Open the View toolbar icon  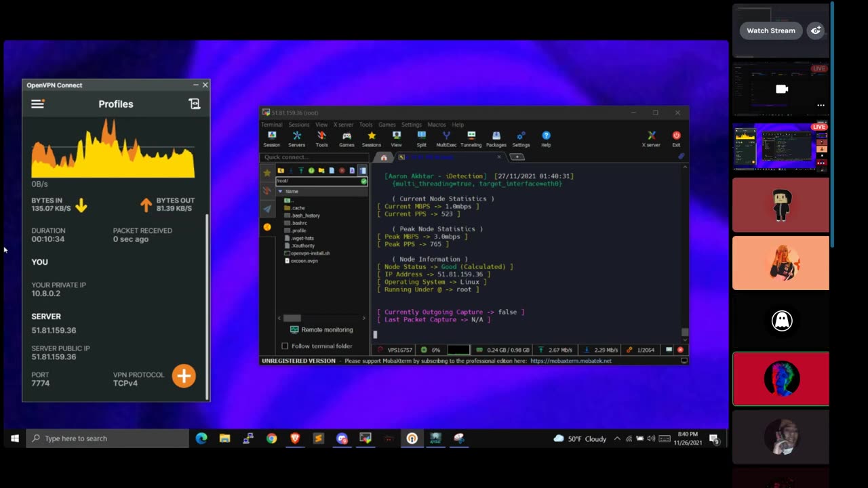396,139
